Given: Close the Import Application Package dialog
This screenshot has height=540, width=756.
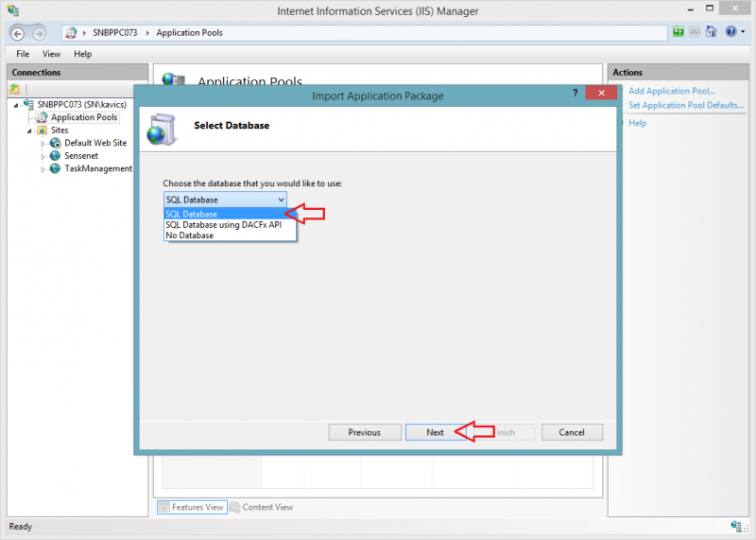Looking at the screenshot, I should (601, 93).
